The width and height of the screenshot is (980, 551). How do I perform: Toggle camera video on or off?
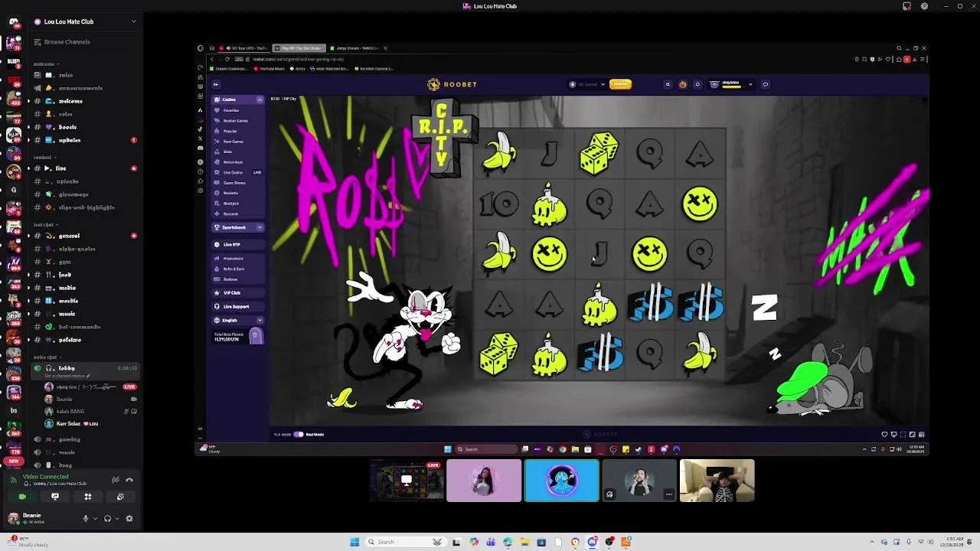pyautogui.click(x=22, y=497)
